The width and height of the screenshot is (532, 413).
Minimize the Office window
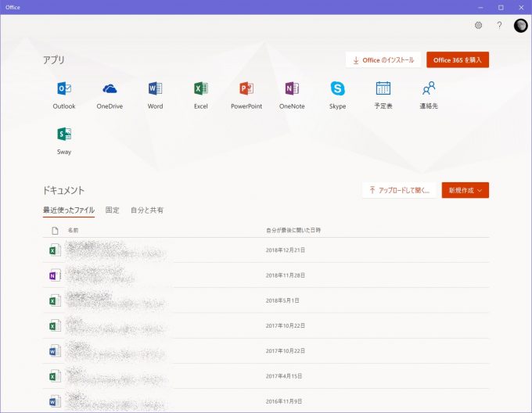(x=480, y=7)
